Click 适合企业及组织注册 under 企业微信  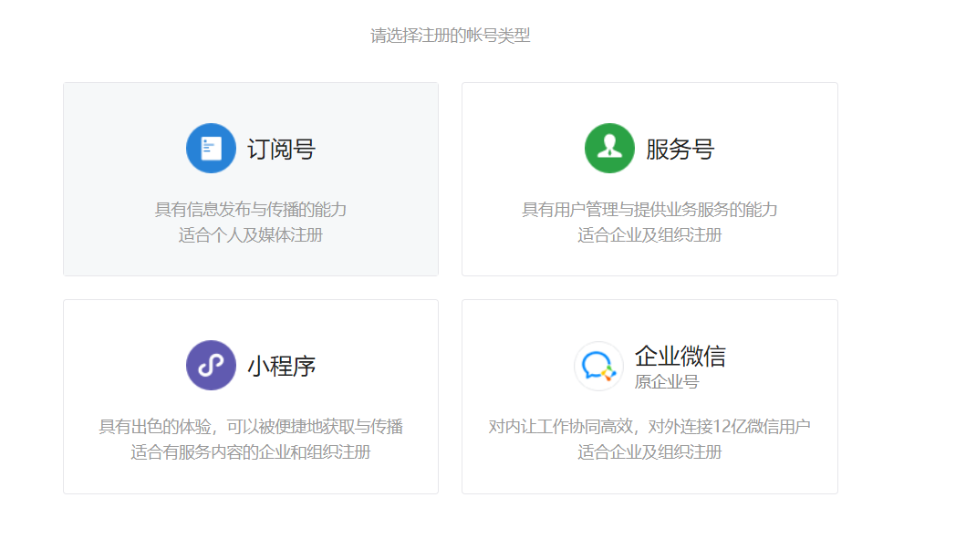click(649, 452)
